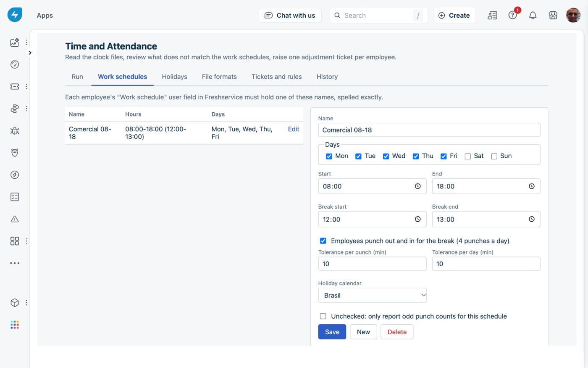Image resolution: width=588 pixels, height=368 pixels.
Task: Expand the collapsed sidebar with chevron arrow
Action: (30, 53)
